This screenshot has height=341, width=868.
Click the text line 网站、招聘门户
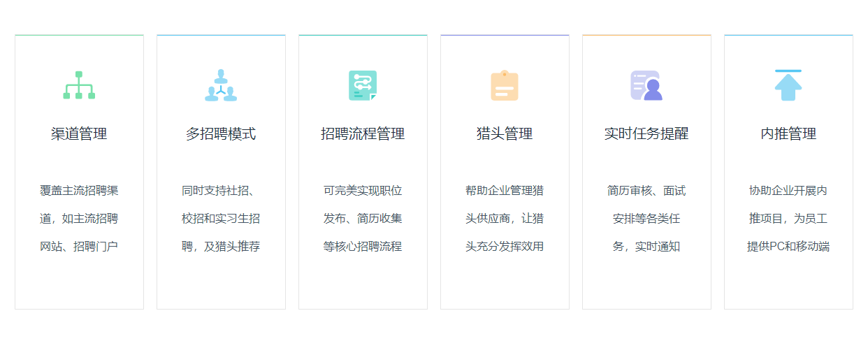point(79,247)
